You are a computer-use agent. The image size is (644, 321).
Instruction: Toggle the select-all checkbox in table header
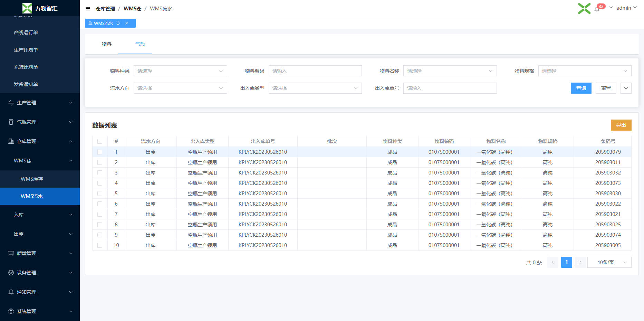(100, 141)
